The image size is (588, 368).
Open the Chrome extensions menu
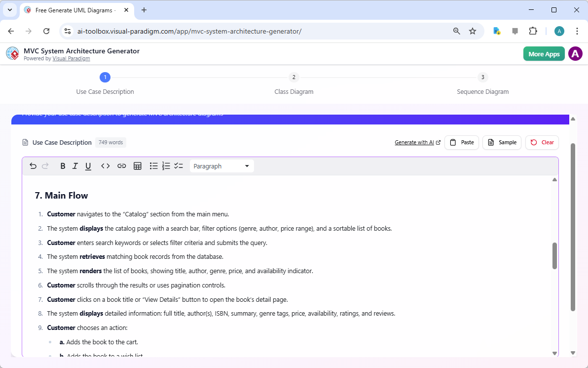(533, 31)
